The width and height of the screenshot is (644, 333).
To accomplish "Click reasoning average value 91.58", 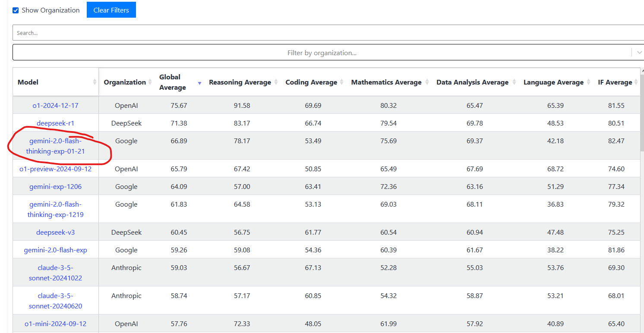I will tap(242, 105).
